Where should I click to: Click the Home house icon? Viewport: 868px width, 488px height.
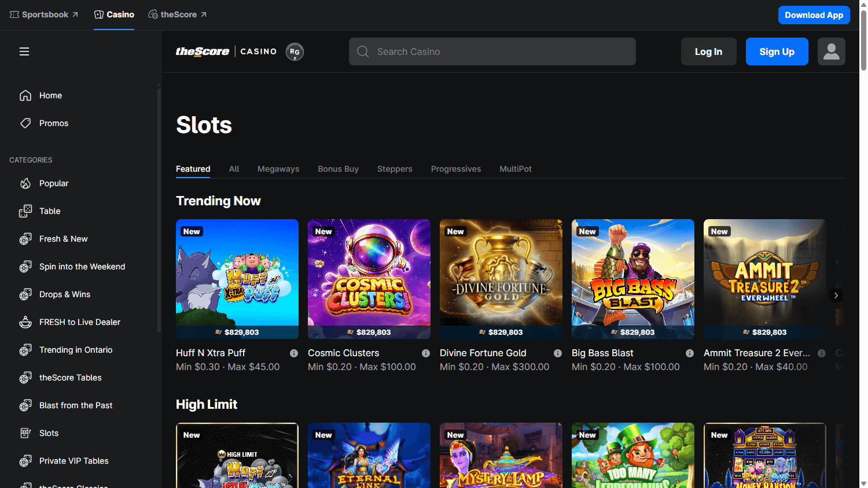pos(25,95)
